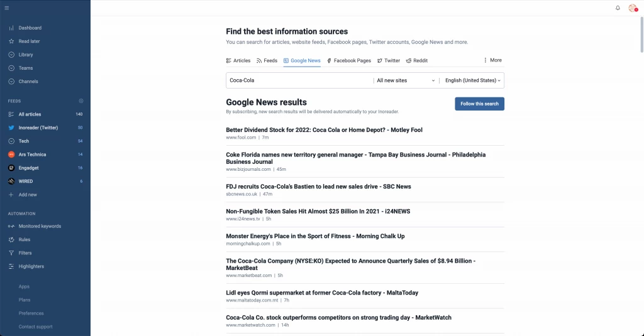Open the MarketBeat quarterly sales article

(351, 264)
